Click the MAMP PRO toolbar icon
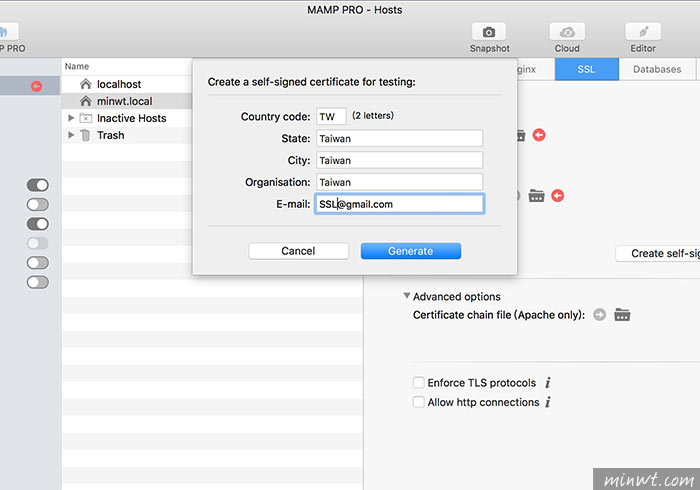 pos(9,32)
